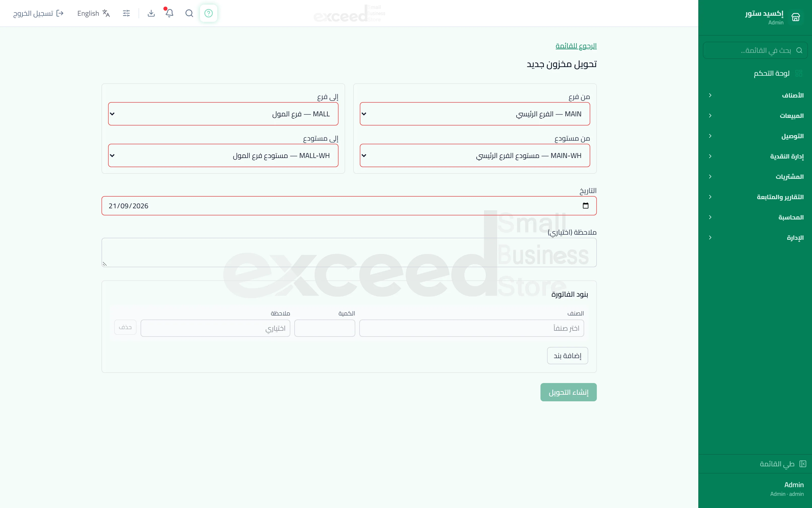Open the من مستودع warehouse dropdown
Screen dimensions: 812x508
click(475, 155)
